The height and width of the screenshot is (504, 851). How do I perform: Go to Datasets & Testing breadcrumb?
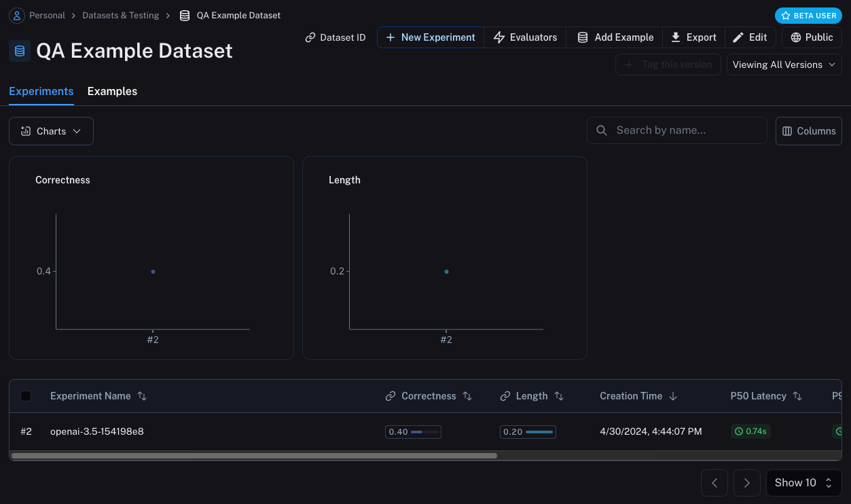tap(121, 15)
